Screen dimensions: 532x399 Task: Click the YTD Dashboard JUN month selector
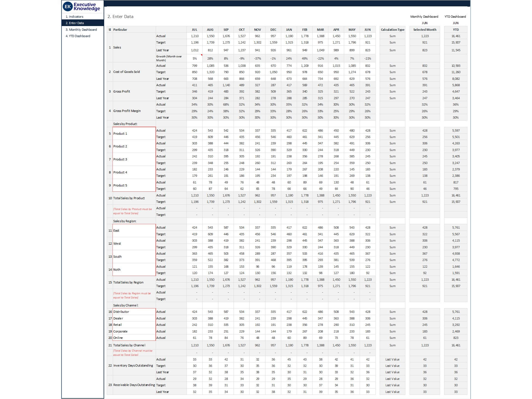coord(456,23)
